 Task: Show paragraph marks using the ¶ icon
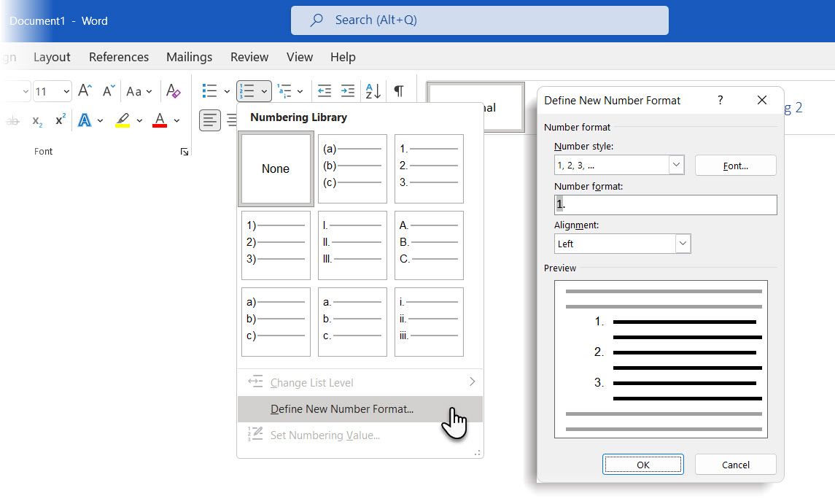(x=398, y=90)
